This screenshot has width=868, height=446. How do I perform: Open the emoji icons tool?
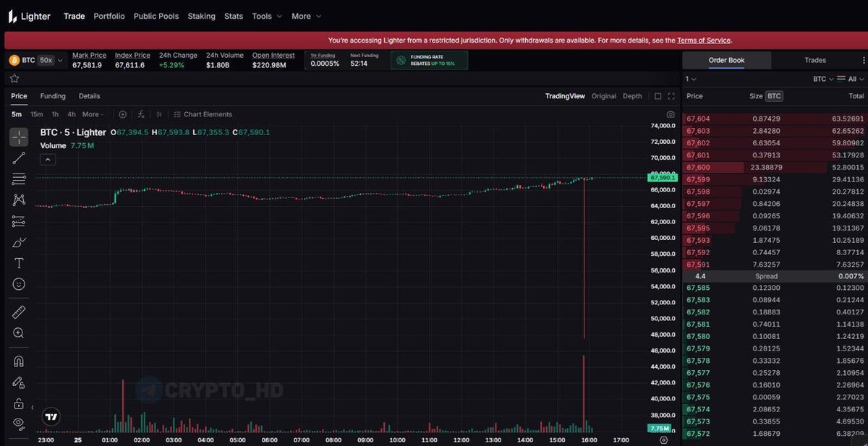pos(19,284)
